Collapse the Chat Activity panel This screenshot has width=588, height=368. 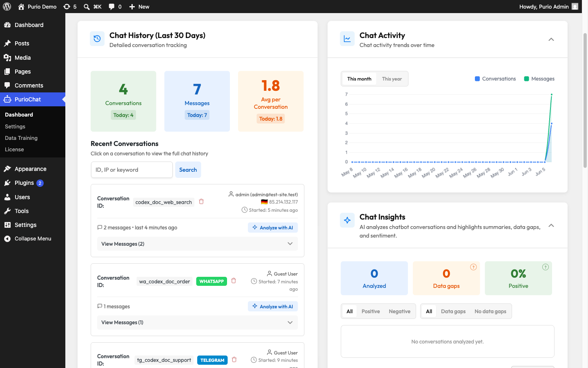551,39
